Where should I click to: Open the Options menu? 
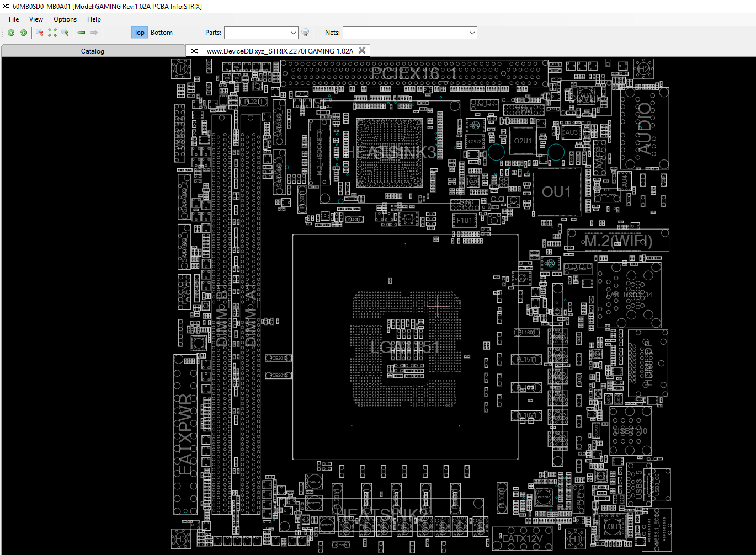pos(65,19)
